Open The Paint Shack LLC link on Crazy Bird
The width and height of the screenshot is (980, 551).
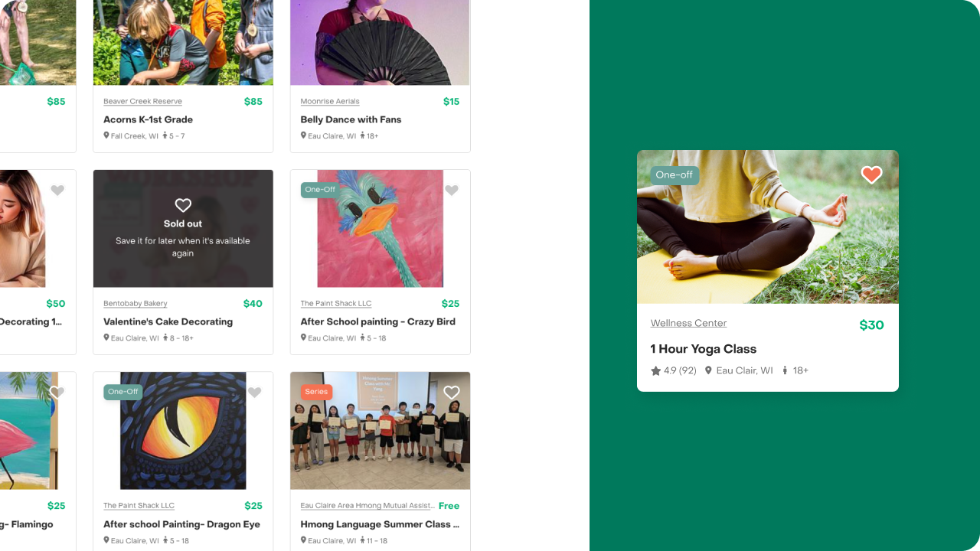click(336, 304)
